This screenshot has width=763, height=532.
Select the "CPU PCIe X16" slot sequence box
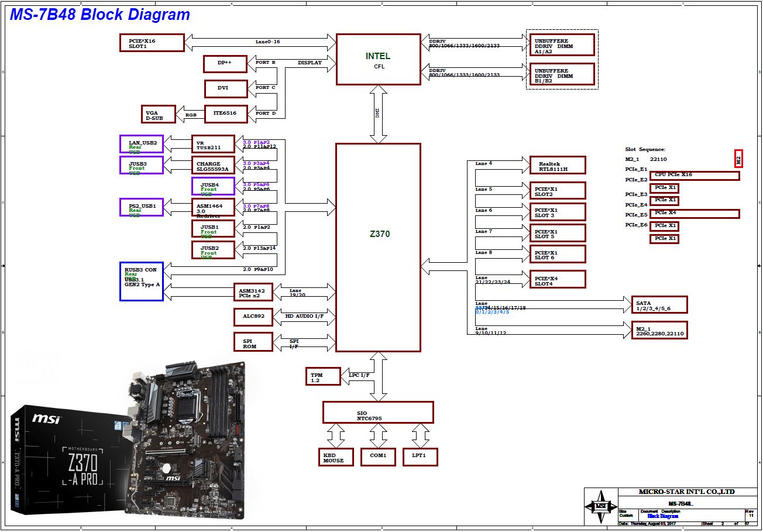(695, 176)
